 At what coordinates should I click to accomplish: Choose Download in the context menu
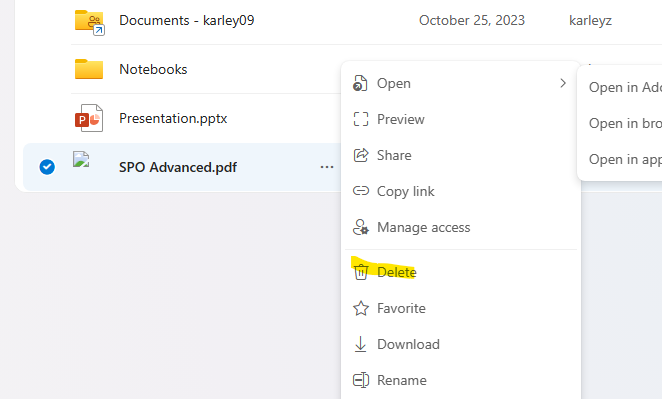(x=461, y=344)
